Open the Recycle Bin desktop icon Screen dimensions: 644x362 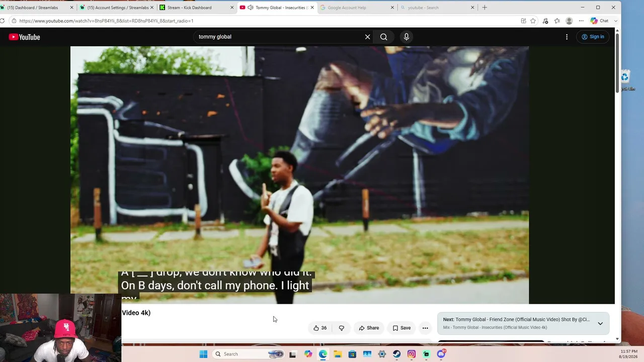pyautogui.click(x=627, y=80)
